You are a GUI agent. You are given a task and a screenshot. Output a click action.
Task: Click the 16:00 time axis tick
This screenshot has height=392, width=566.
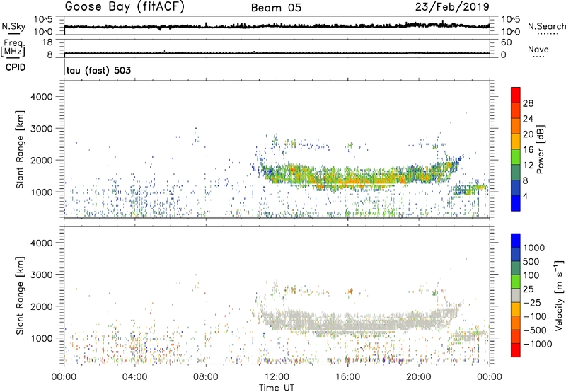click(x=347, y=377)
